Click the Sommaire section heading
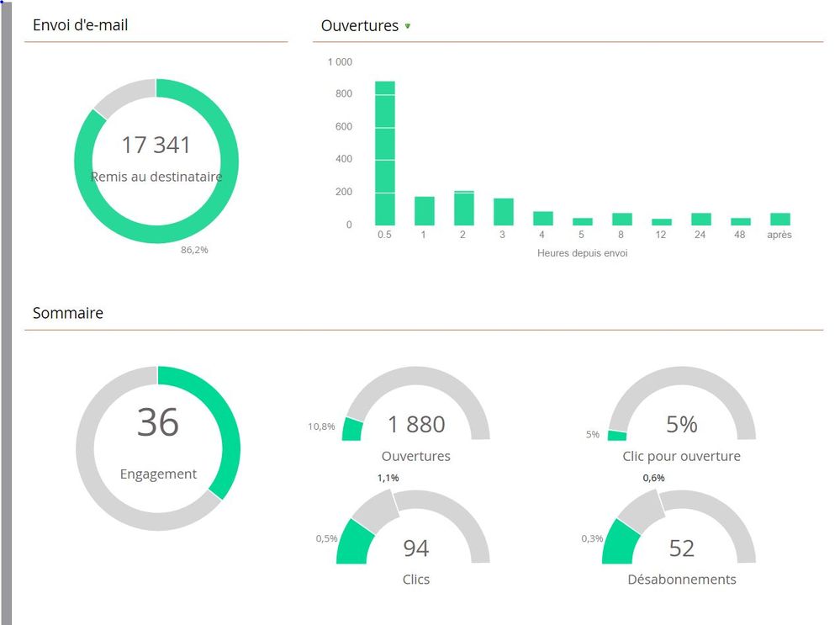840x625 pixels. point(68,313)
